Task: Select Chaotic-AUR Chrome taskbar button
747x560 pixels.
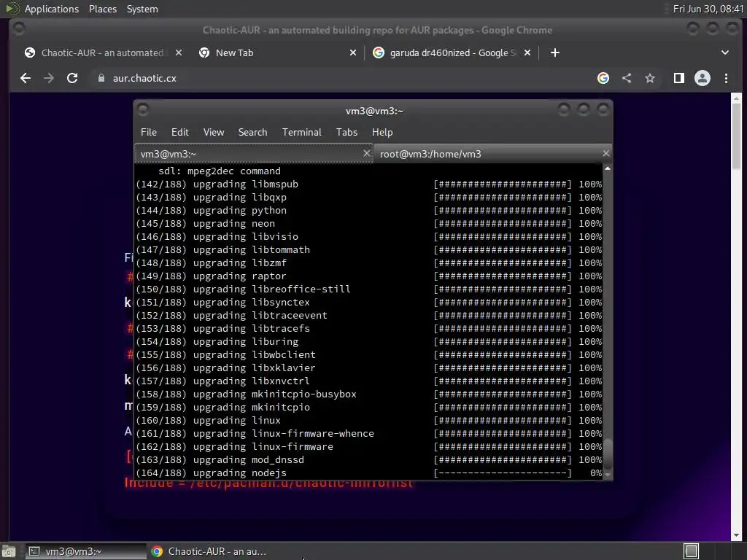Action: point(209,551)
